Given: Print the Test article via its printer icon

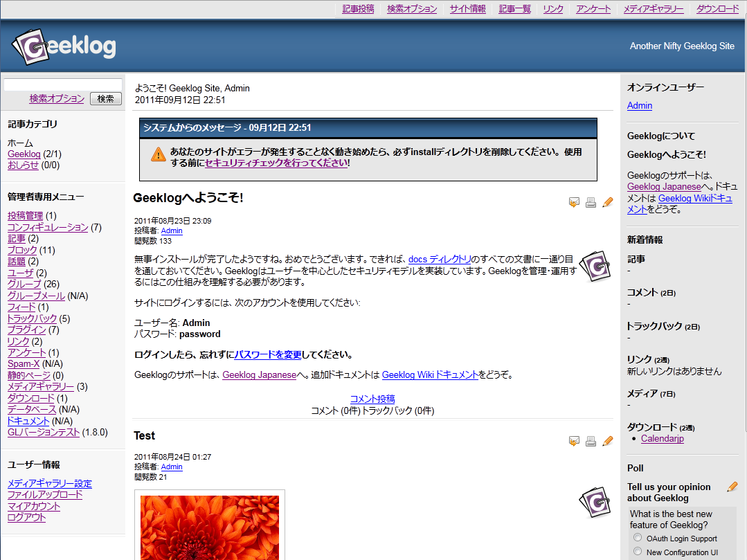Looking at the screenshot, I should pyautogui.click(x=591, y=441).
